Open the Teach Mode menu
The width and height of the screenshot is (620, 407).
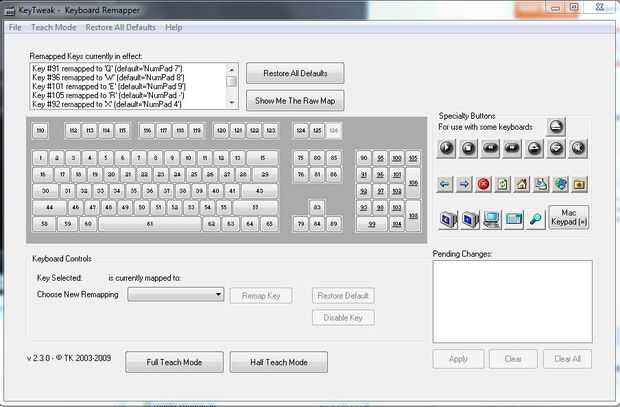pos(53,27)
